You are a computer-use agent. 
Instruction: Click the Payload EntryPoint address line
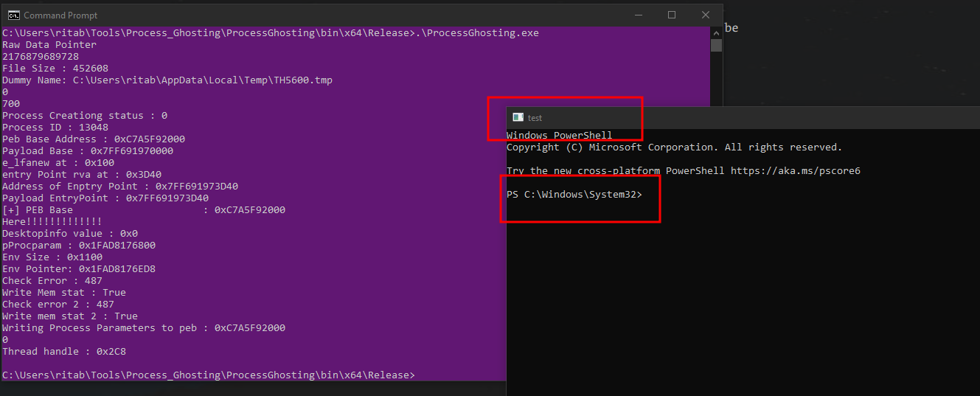[x=105, y=198]
